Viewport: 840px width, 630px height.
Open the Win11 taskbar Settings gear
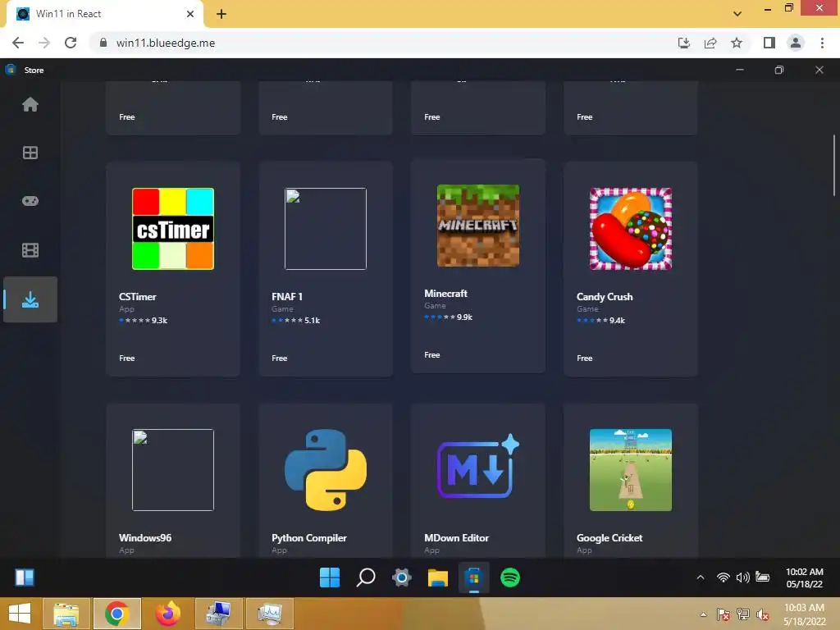click(402, 577)
